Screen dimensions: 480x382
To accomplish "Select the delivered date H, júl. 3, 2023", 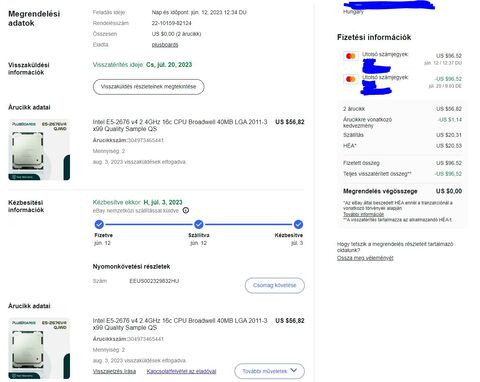I will point(163,202).
